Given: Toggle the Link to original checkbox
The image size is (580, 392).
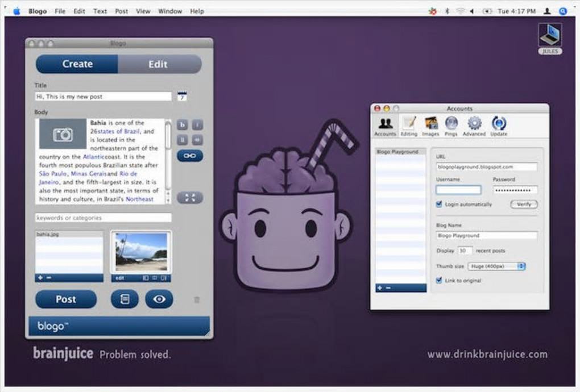Looking at the screenshot, I should tap(439, 281).
